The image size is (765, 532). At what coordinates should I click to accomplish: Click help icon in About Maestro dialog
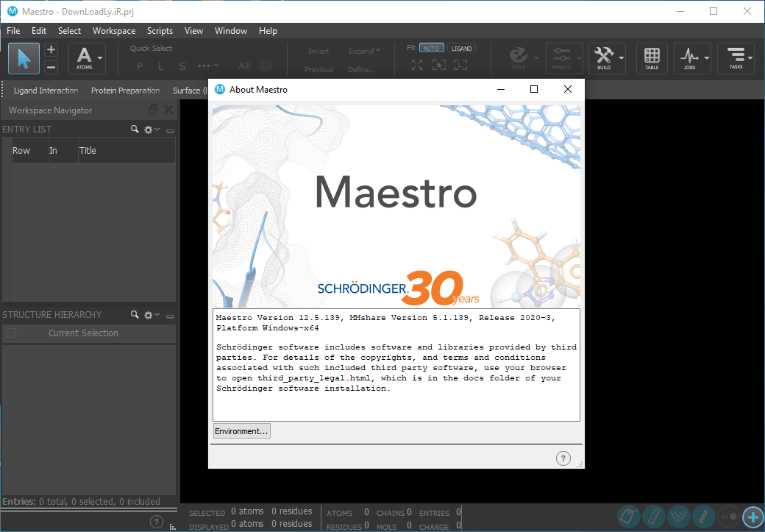(x=563, y=458)
